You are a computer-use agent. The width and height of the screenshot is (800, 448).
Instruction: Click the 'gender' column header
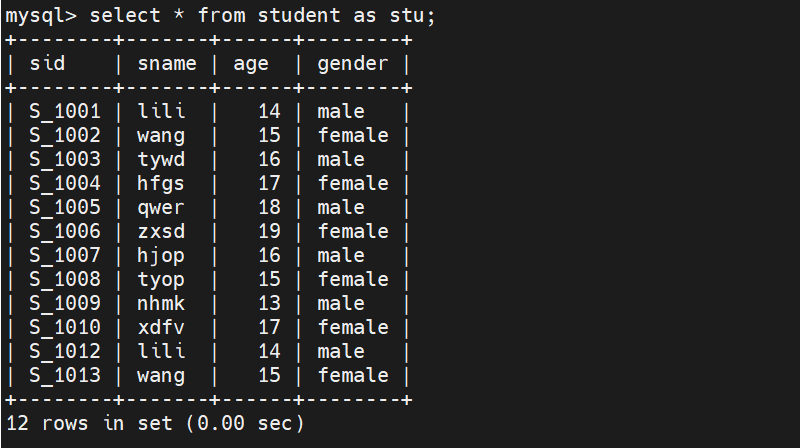[x=353, y=64]
